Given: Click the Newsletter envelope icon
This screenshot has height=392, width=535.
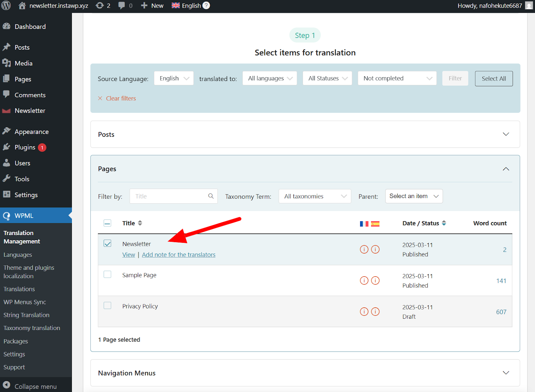Looking at the screenshot, I should click(x=6, y=111).
